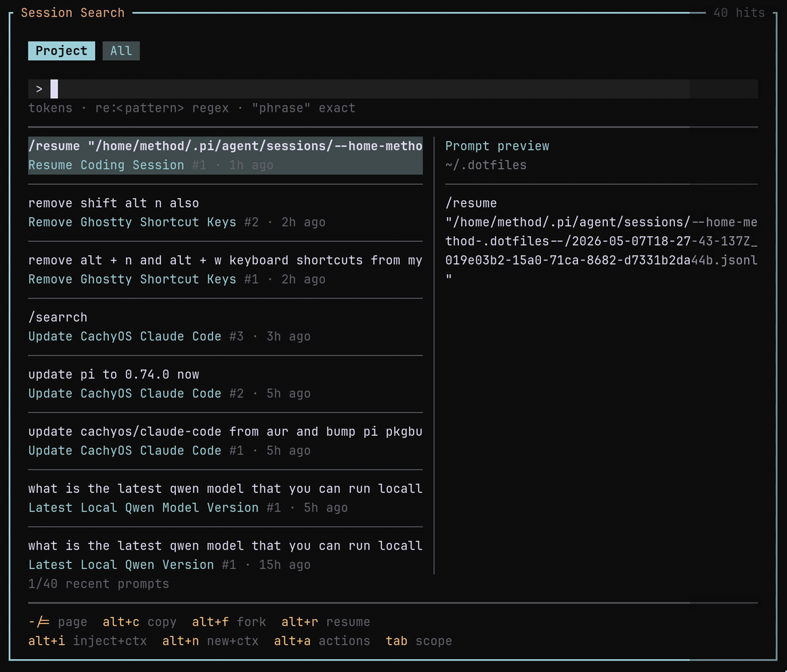This screenshot has height=672, width=787.
Task: Open 'Latest Local Qwen Version #1' session
Action: pos(169,565)
